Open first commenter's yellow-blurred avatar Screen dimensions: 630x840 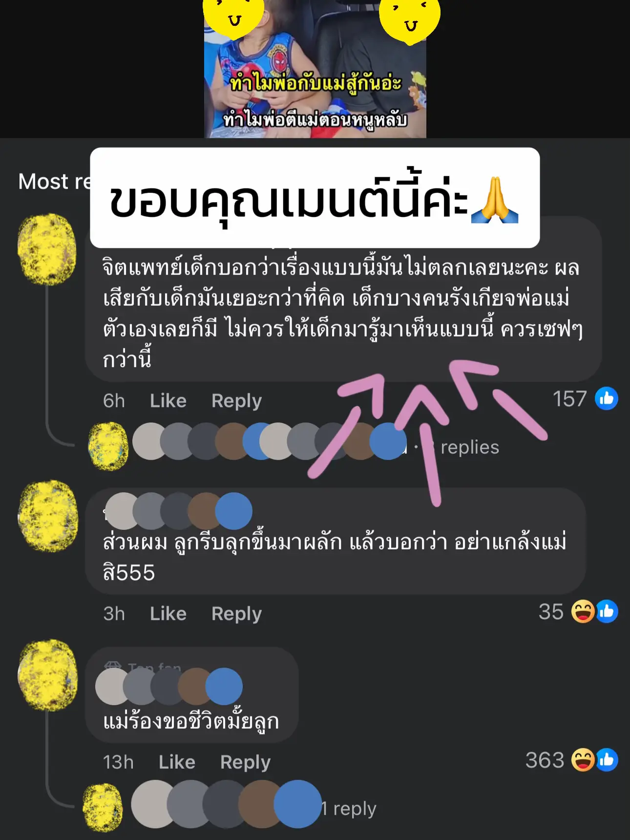click(47, 249)
